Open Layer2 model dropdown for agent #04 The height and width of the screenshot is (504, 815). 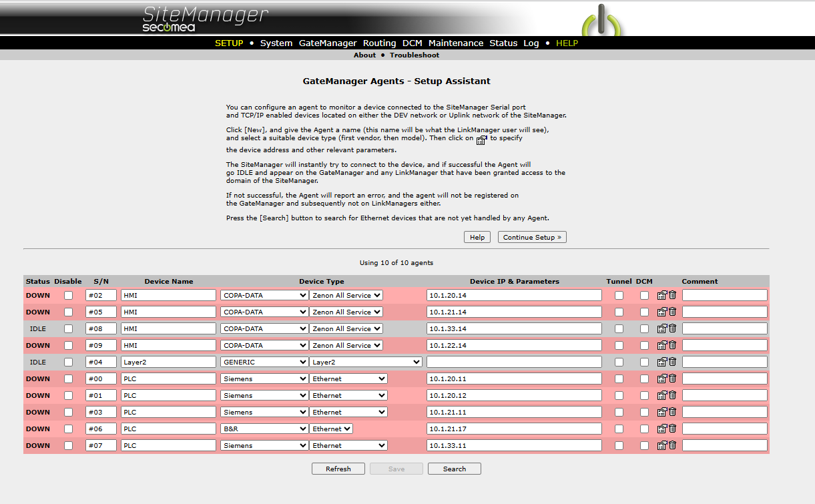pyautogui.click(x=366, y=362)
